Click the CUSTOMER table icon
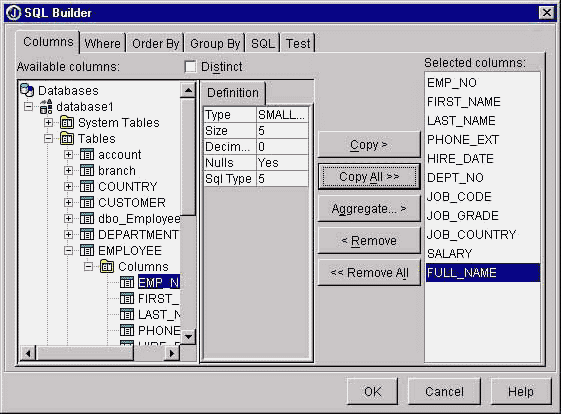The height and width of the screenshot is (414, 561). tap(87, 203)
